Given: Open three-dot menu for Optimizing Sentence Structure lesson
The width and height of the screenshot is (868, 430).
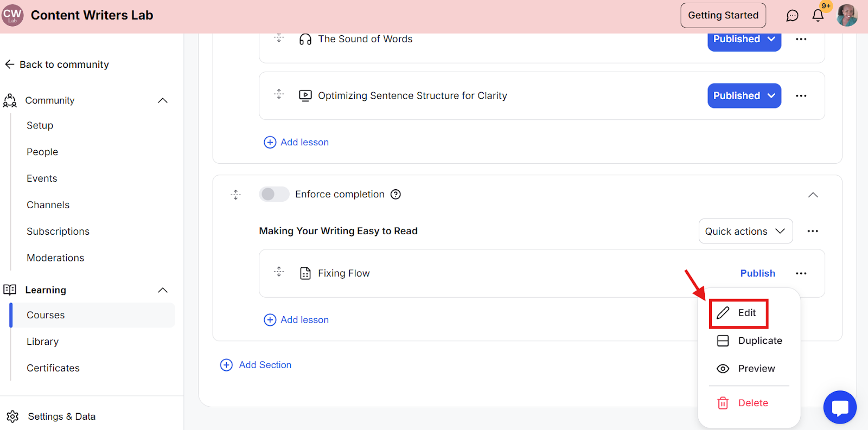Looking at the screenshot, I should point(801,96).
